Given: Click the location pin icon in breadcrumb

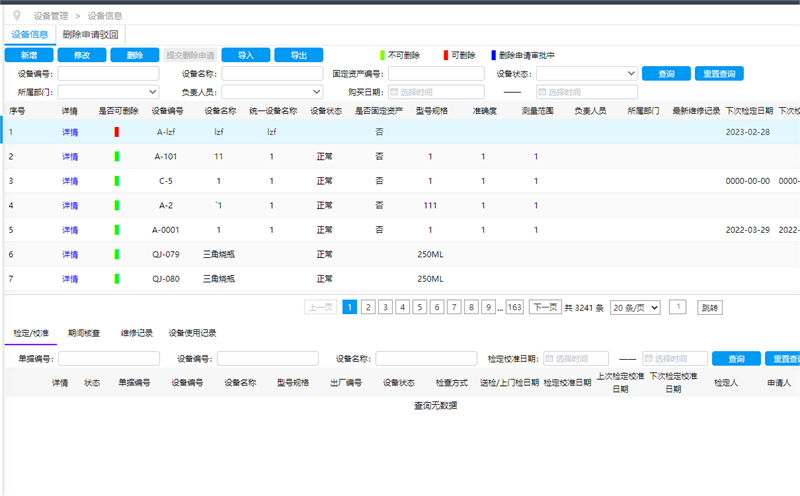Looking at the screenshot, I should pyautogui.click(x=15, y=16).
